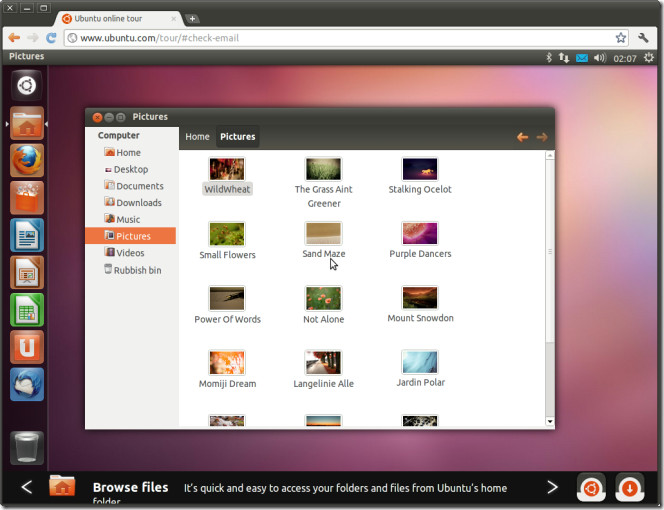The width and height of the screenshot is (664, 510).
Task: Close the Ubuntu online tour tab
Action: 174,19
